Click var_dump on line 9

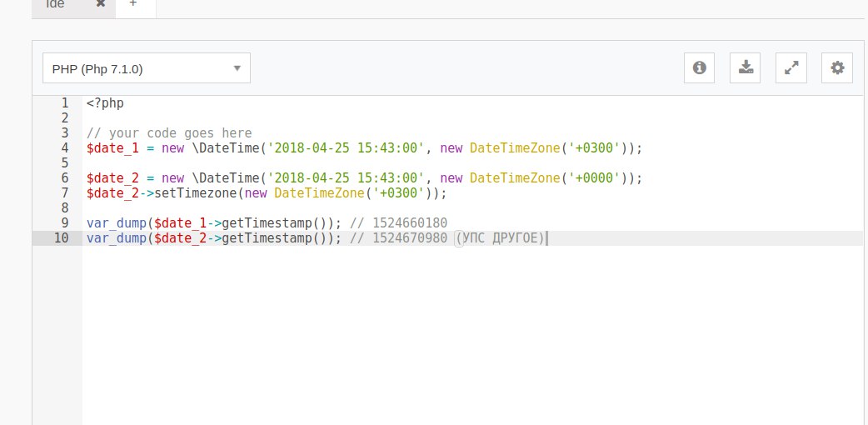(117, 222)
